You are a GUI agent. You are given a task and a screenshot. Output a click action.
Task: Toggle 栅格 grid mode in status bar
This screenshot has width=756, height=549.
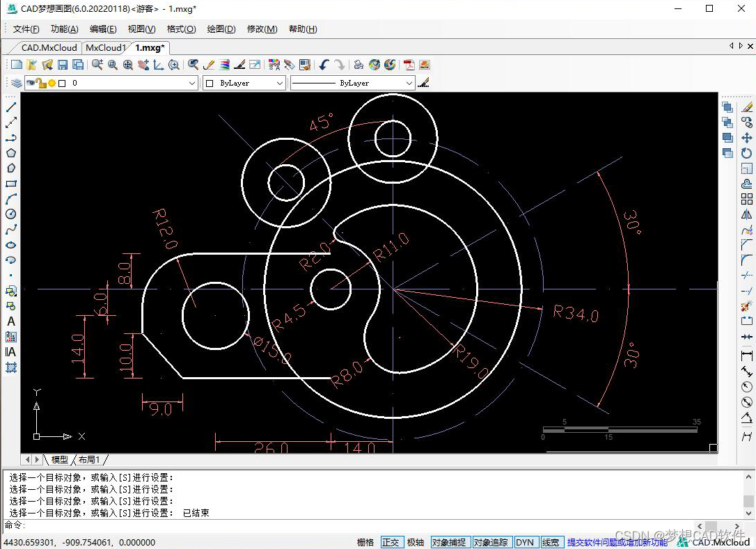click(x=365, y=542)
